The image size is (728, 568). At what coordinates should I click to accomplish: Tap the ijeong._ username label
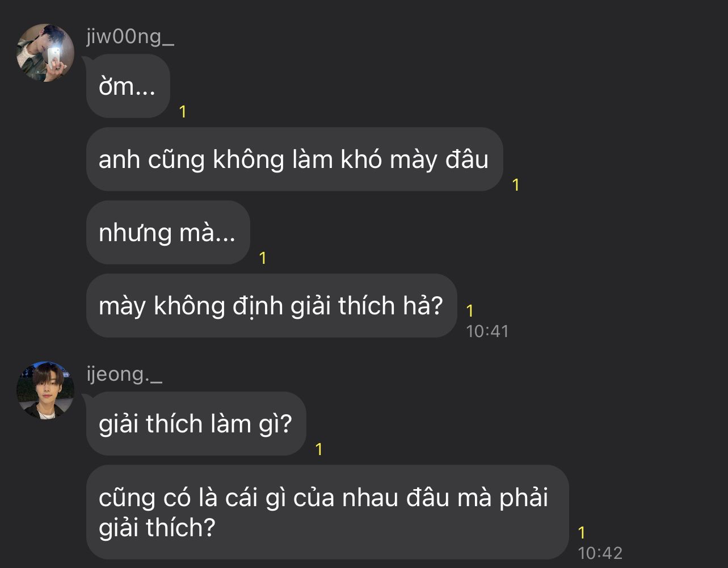[124, 375]
